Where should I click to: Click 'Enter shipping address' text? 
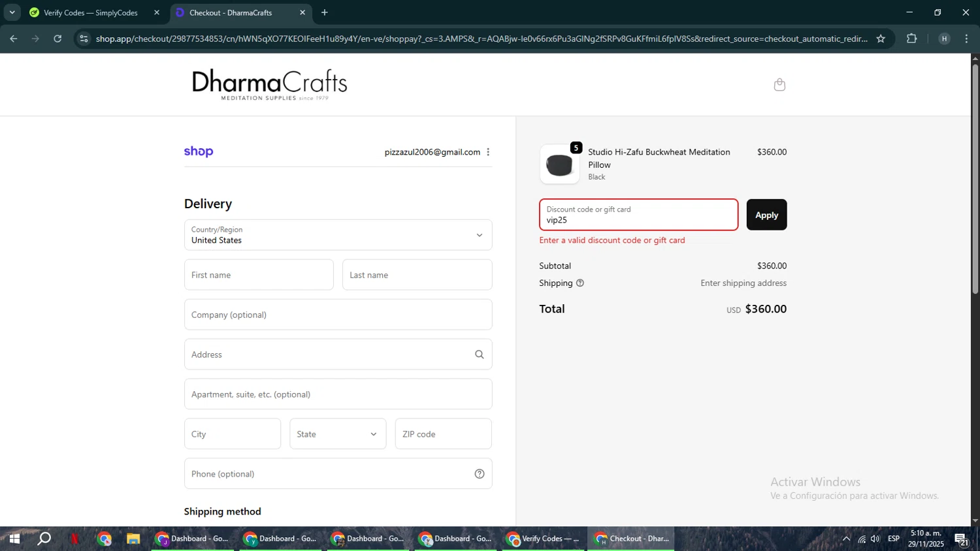coord(743,283)
